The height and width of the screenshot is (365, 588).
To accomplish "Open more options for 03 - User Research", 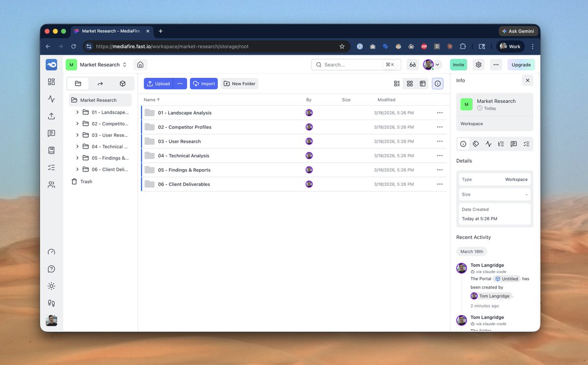I will click(440, 142).
